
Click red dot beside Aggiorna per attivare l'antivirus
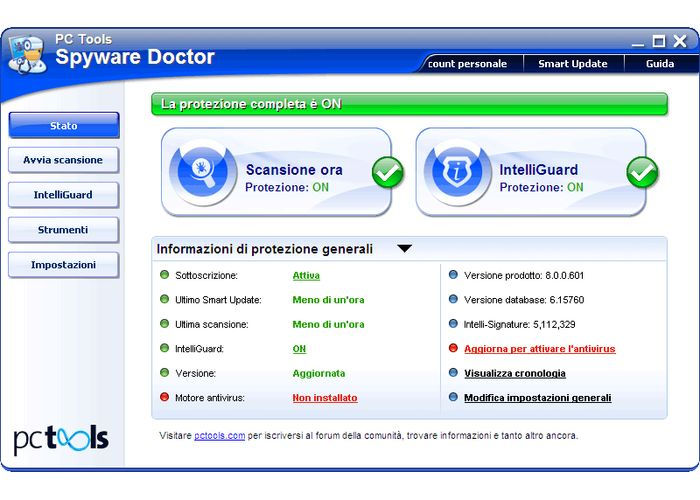point(453,348)
